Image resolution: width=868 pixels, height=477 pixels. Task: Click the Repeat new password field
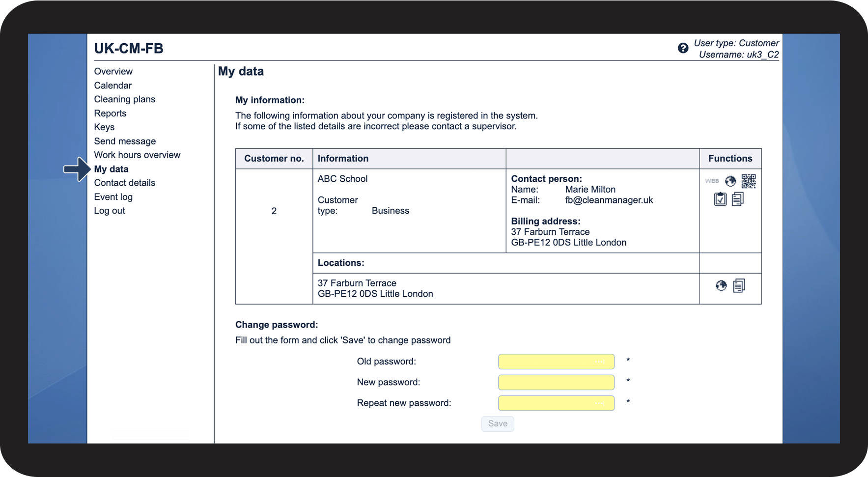556,403
